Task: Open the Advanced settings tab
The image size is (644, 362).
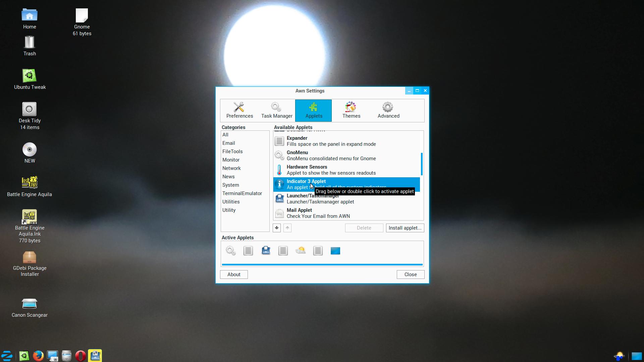Action: coord(388,110)
